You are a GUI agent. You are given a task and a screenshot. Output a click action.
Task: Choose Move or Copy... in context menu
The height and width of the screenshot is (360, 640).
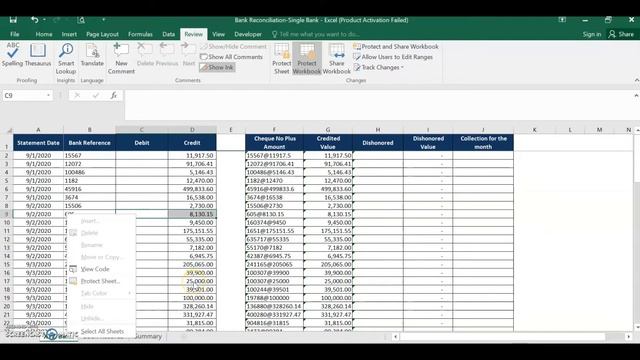click(x=102, y=257)
